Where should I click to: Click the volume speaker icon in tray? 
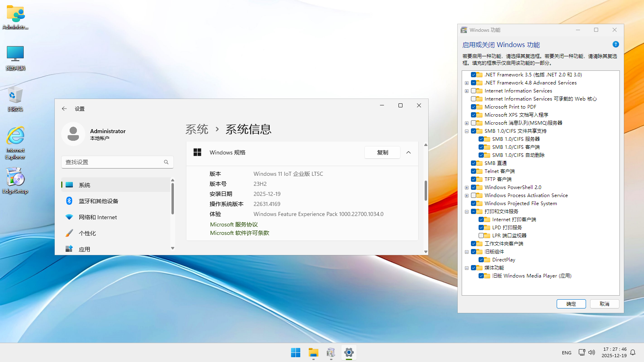click(x=592, y=352)
